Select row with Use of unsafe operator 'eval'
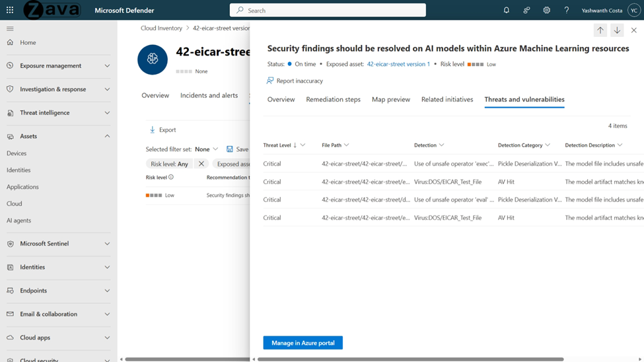Viewport: 644px width, 362px height. (x=453, y=199)
